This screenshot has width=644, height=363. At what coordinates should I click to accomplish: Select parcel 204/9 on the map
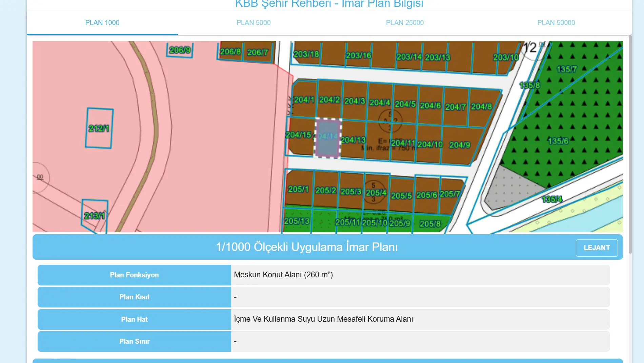460,145
